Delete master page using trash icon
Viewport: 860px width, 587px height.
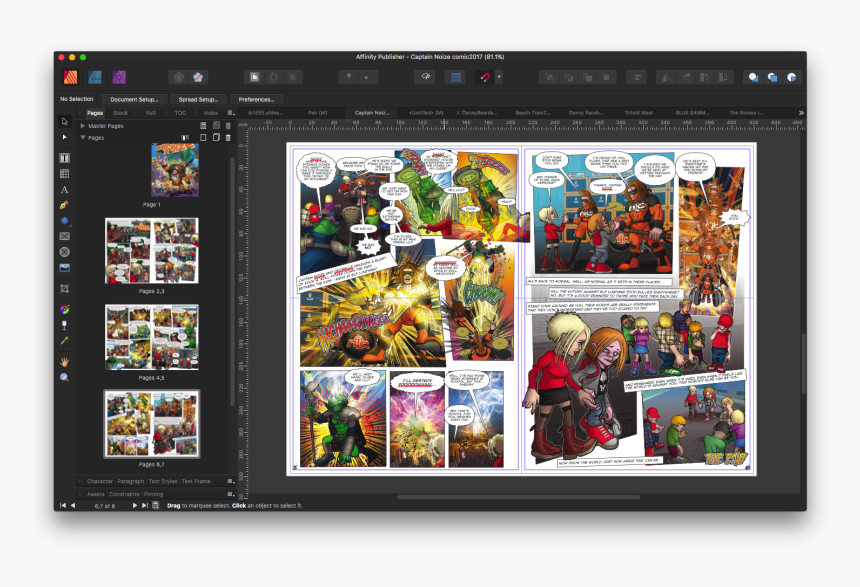(x=229, y=126)
